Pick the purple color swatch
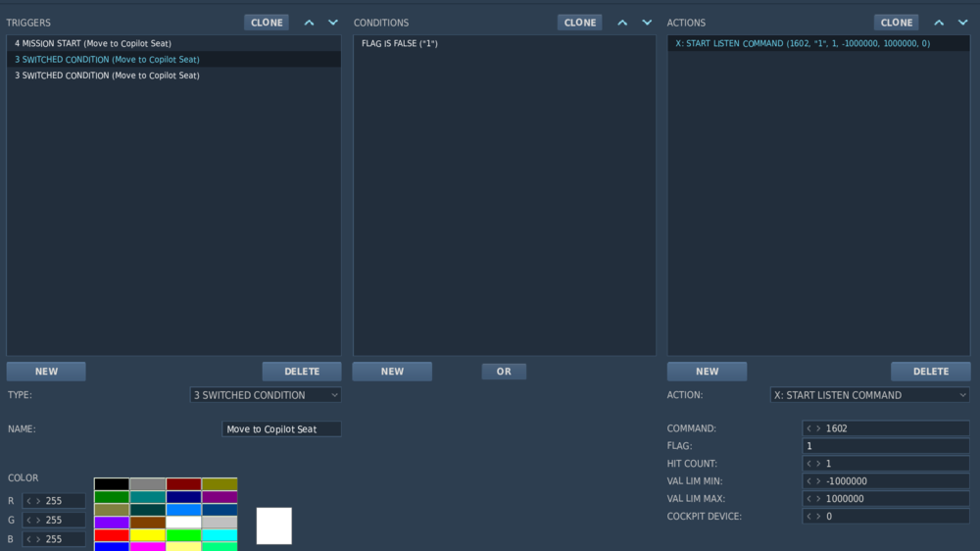 click(x=220, y=497)
